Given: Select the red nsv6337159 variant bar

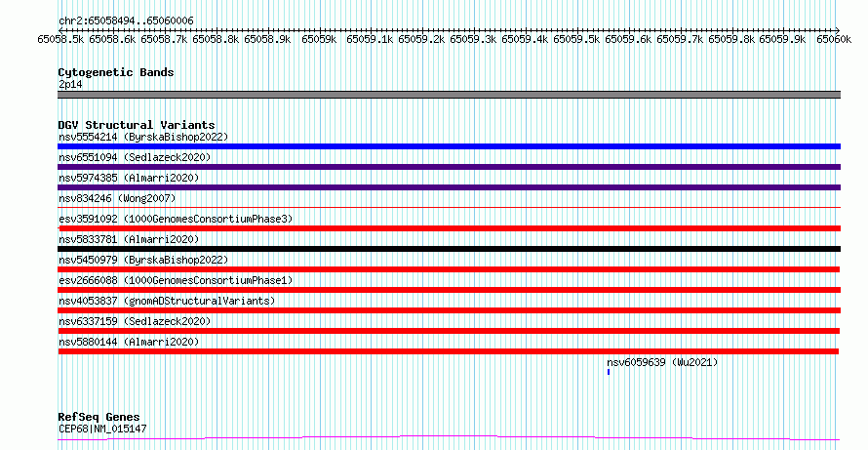Looking at the screenshot, I should (x=449, y=331).
